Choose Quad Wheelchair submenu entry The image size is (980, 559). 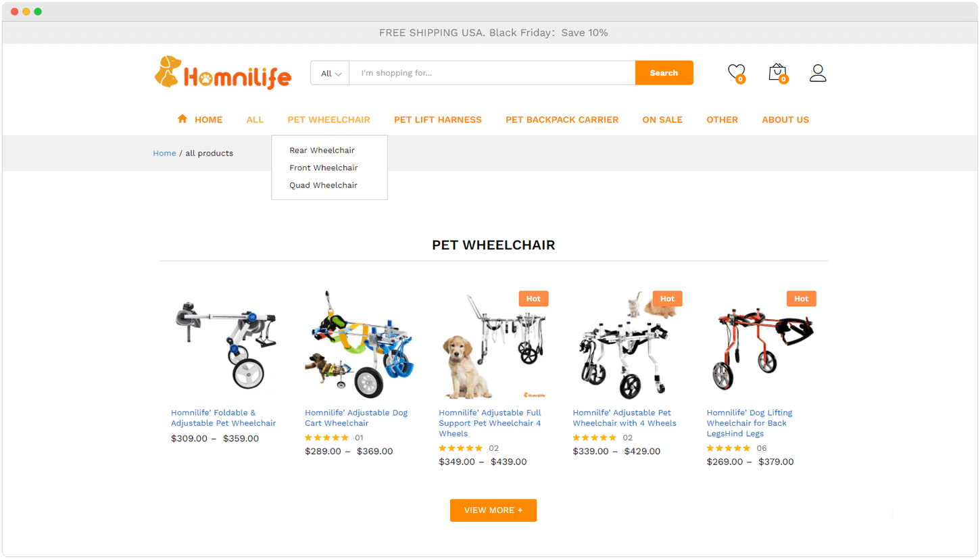(323, 185)
